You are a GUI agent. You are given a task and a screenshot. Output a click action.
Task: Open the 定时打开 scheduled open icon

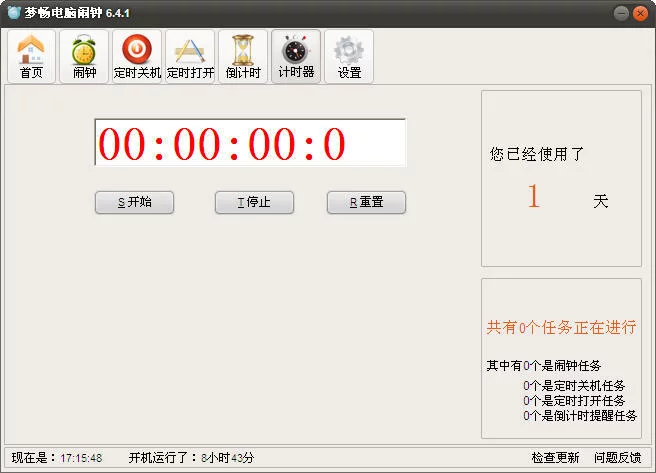(x=190, y=56)
